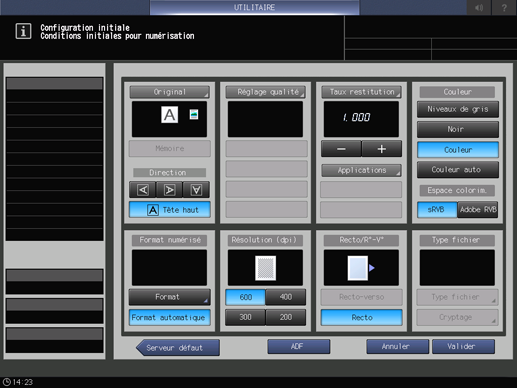Enable Format automatique
The width and height of the screenshot is (517, 388).
170,317
